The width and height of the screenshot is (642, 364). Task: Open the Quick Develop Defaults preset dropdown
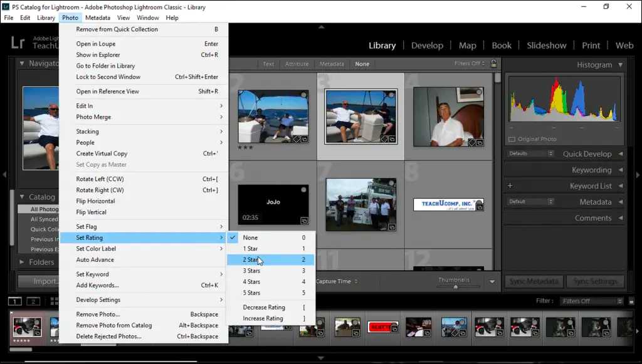[531, 153]
